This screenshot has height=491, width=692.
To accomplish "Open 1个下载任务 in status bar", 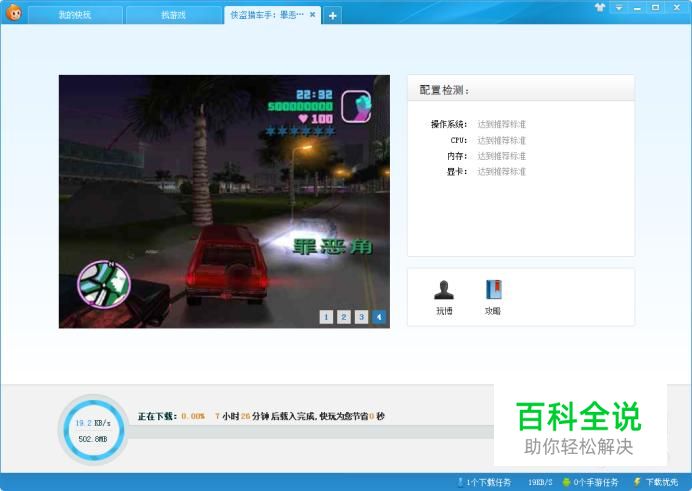I will pos(484,482).
